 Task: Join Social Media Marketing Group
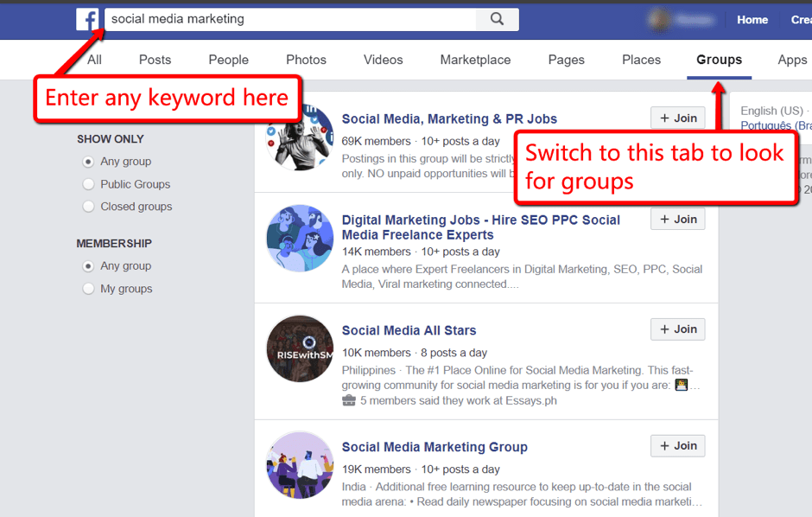click(678, 445)
